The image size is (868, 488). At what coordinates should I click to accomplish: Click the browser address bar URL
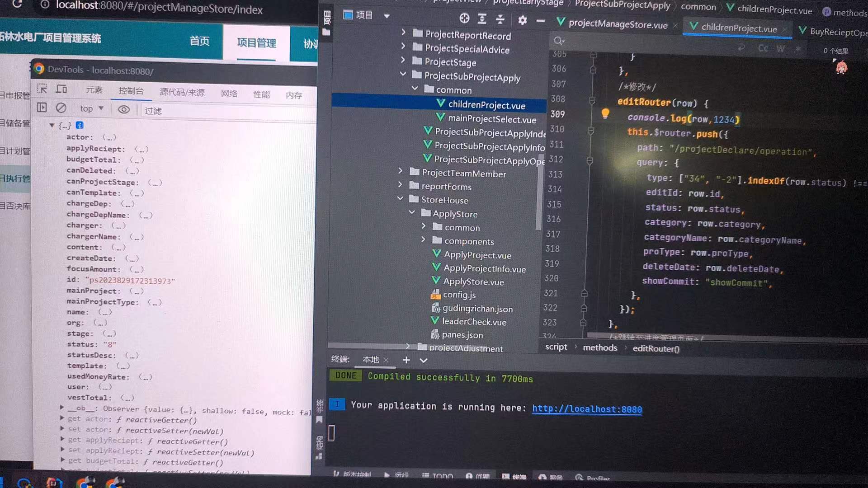159,7
